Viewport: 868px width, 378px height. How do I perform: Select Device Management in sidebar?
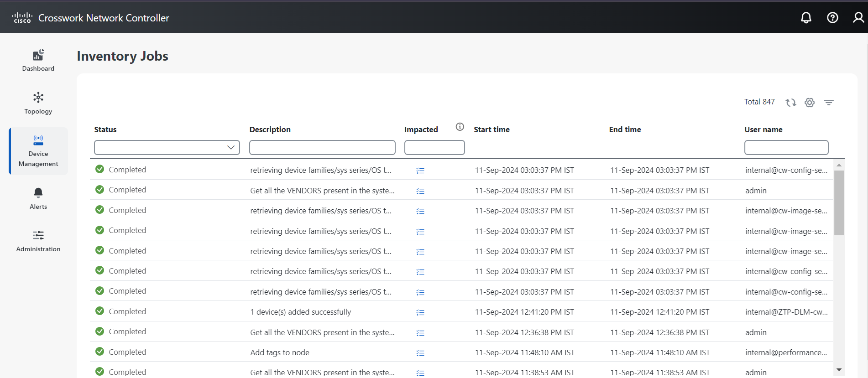tap(38, 151)
